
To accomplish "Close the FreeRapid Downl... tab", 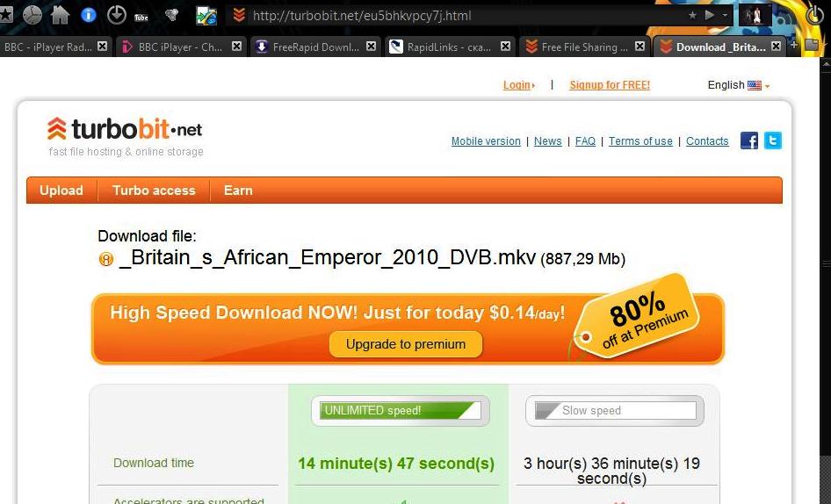I will (371, 47).
